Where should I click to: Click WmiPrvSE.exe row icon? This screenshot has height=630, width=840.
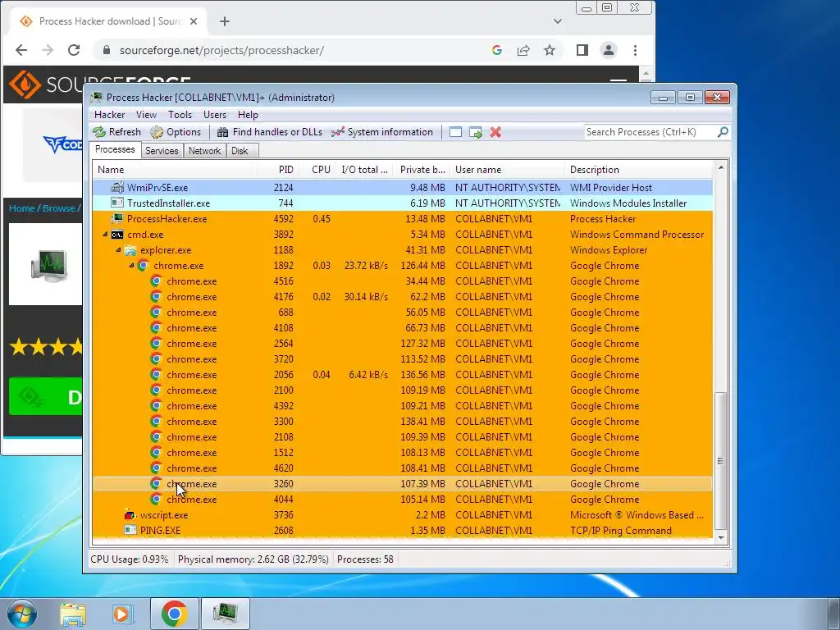point(116,188)
